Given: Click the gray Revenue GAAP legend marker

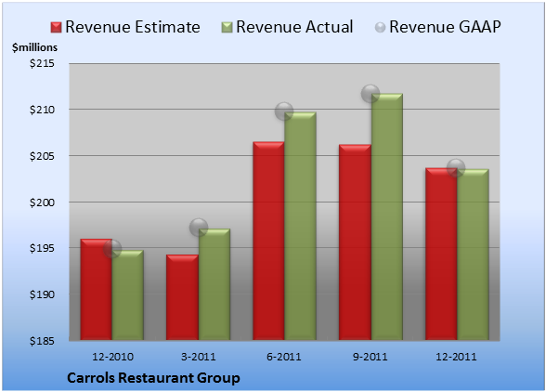Looking at the screenshot, I should click(x=380, y=28).
